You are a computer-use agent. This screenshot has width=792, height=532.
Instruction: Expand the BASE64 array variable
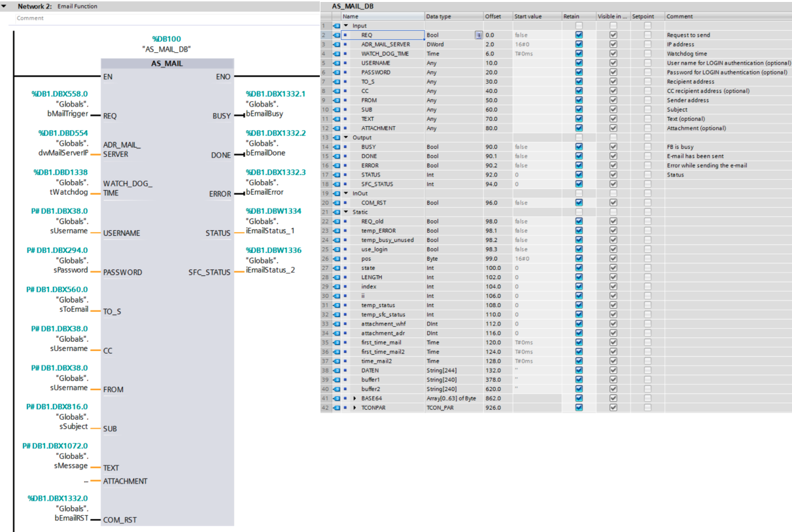(x=354, y=399)
